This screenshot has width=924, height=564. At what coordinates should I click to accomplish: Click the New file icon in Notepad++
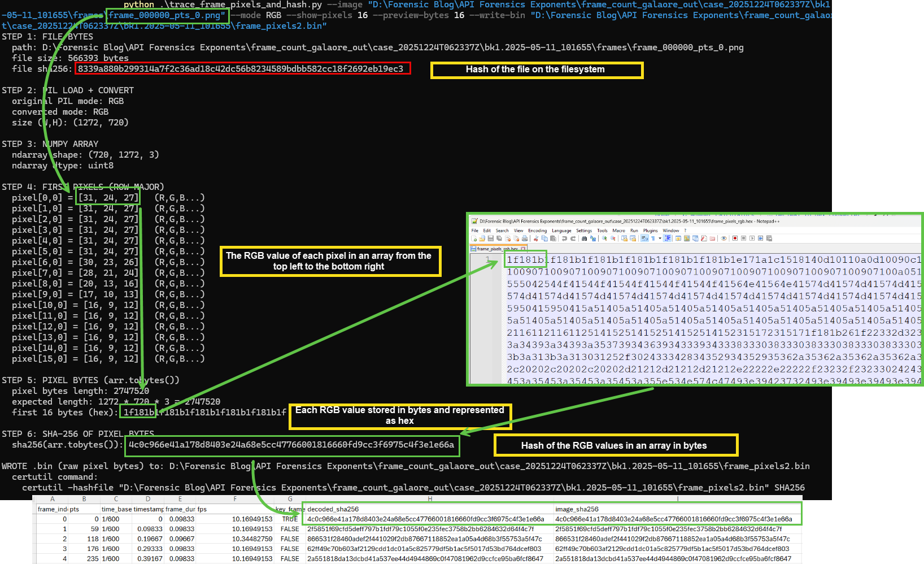tap(474, 238)
